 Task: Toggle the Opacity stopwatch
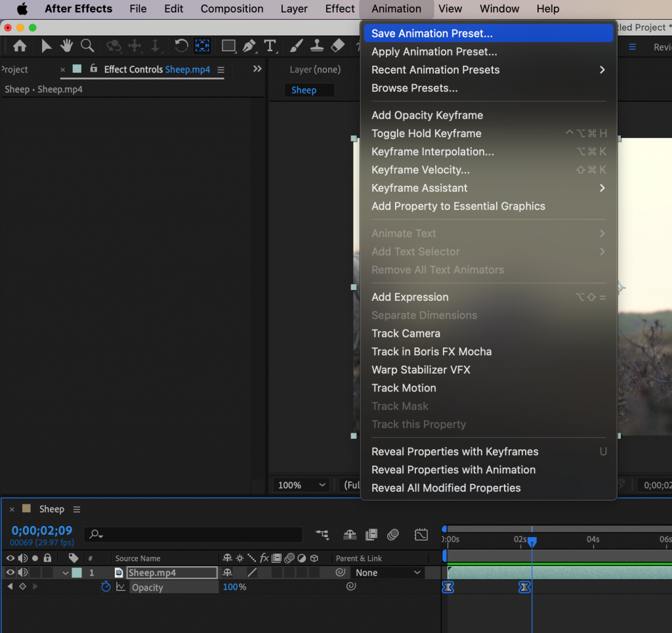(106, 586)
